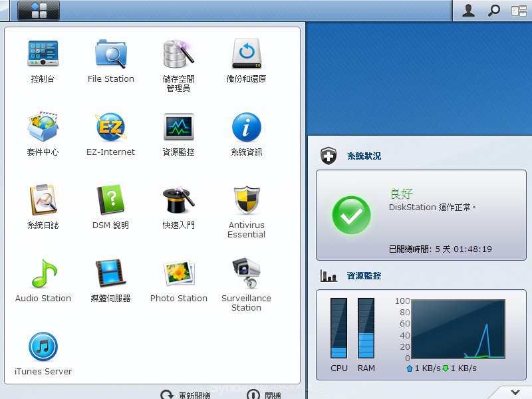Image resolution: width=532 pixels, height=399 pixels.
Task: Launch EZ-Internet wizard
Action: [111, 126]
